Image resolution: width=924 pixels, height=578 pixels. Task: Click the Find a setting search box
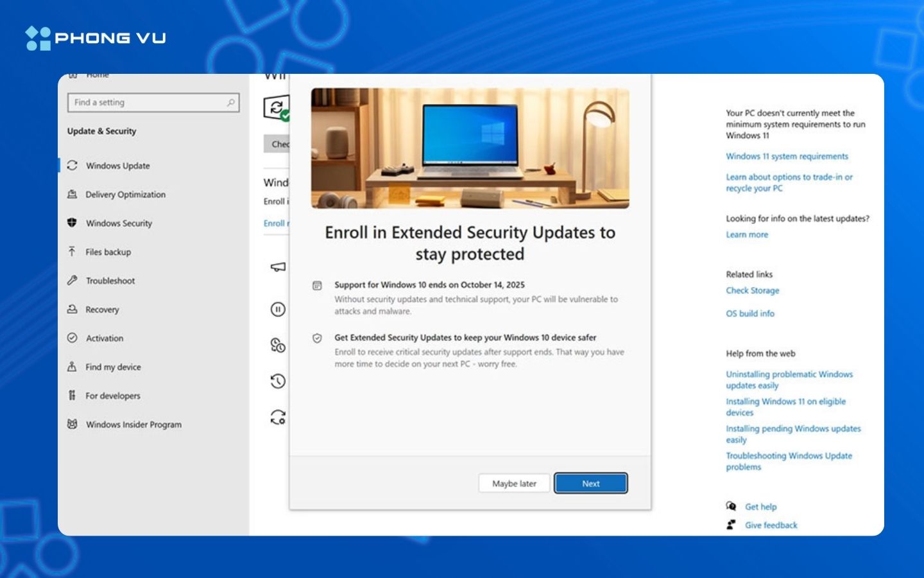(153, 103)
